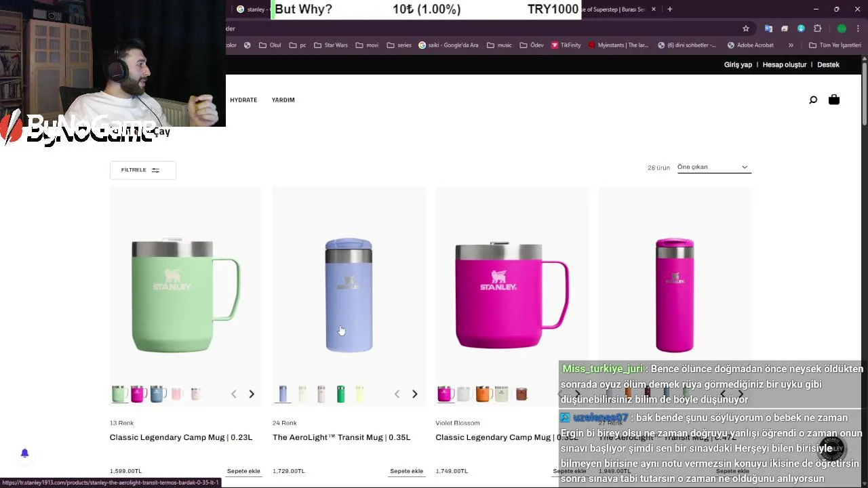Switch to the Superstep browser tab
Image resolution: width=868 pixels, height=488 pixels.
pos(617,9)
